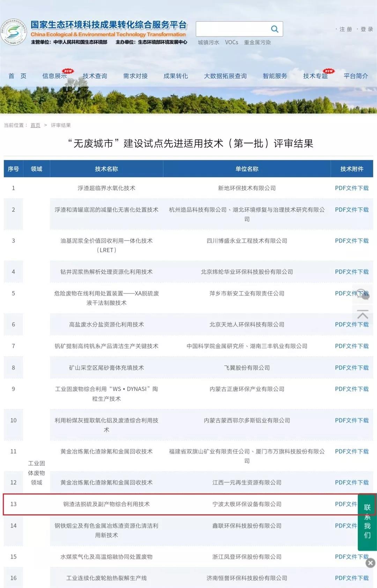
Task: Click the 技术附件 column header
Action: [x=352, y=169]
